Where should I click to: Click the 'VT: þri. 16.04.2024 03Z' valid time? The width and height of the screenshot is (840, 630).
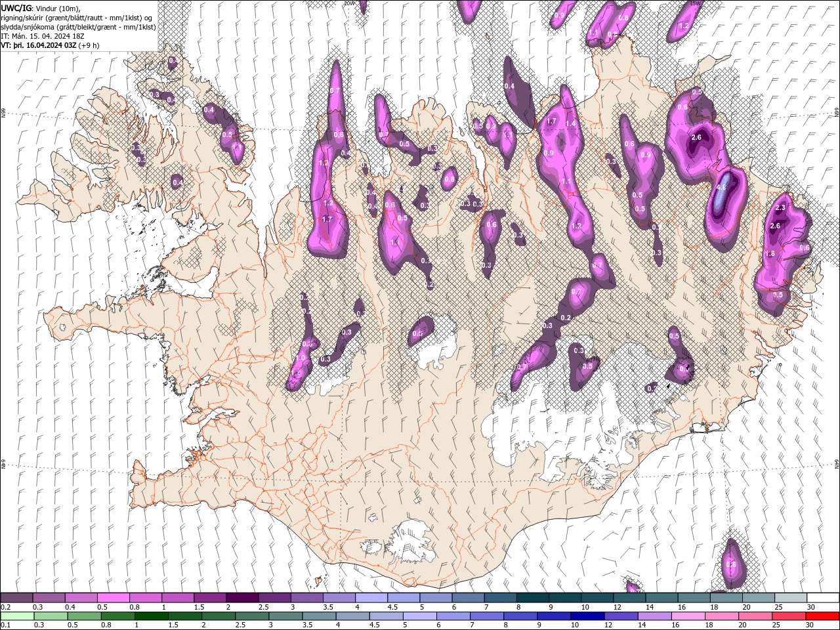[39, 45]
